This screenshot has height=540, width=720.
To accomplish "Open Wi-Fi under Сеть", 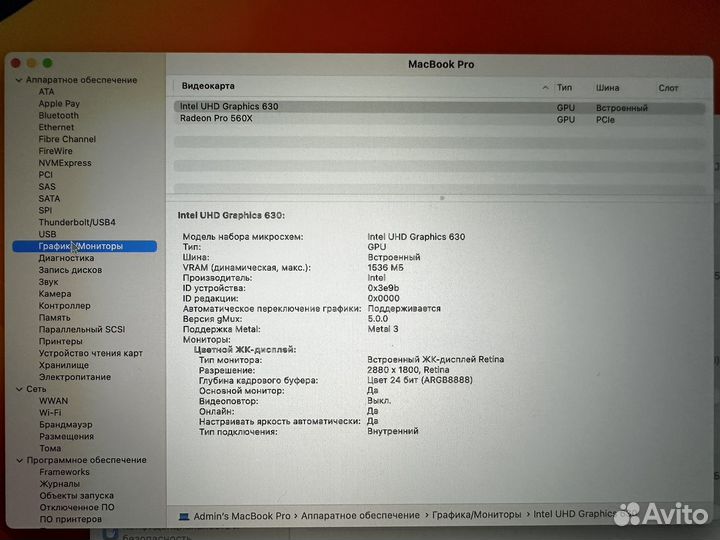I will 50,413.
